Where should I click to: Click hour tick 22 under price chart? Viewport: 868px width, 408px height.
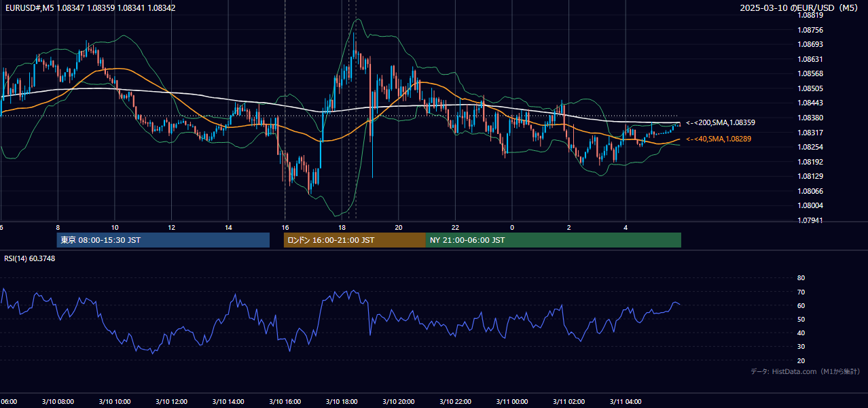(456, 227)
